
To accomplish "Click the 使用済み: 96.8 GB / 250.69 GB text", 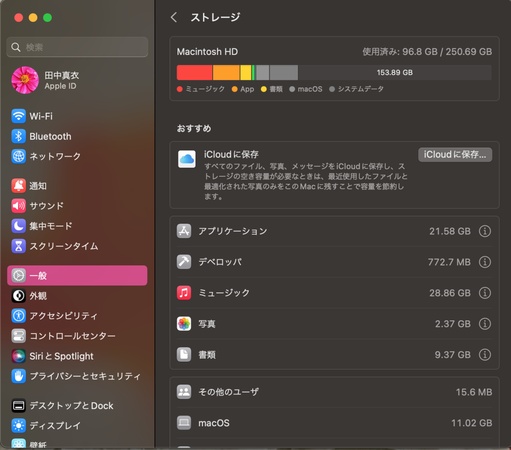I will [x=427, y=52].
